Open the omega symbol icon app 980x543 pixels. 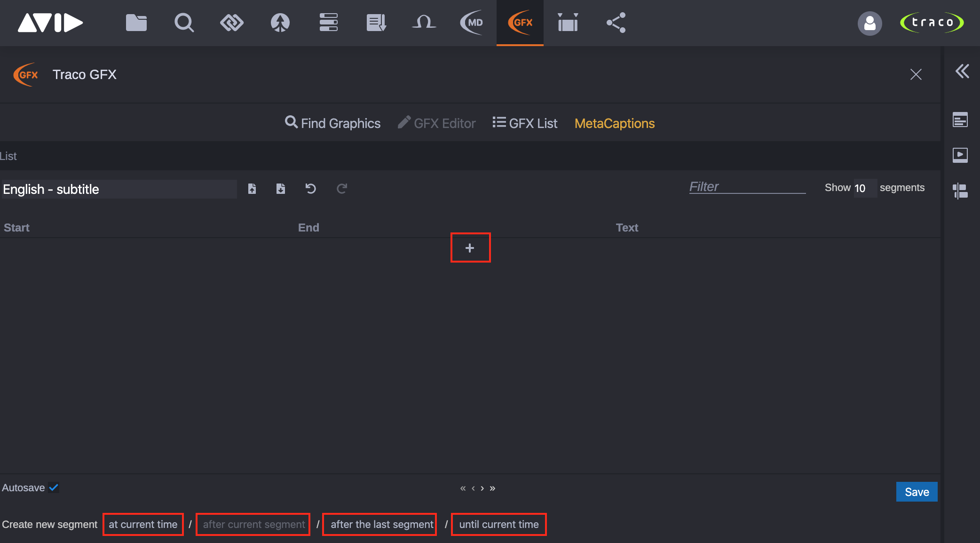(x=424, y=22)
